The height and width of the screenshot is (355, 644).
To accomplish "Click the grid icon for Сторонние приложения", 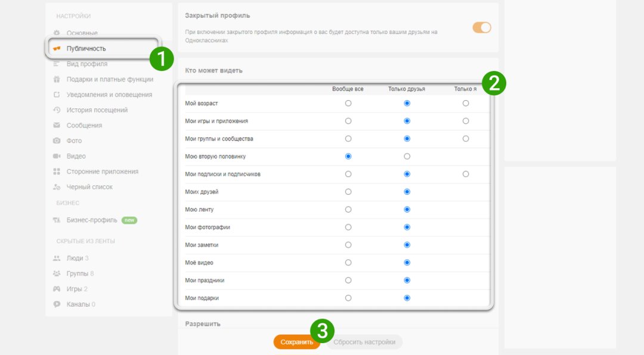I will tap(57, 172).
